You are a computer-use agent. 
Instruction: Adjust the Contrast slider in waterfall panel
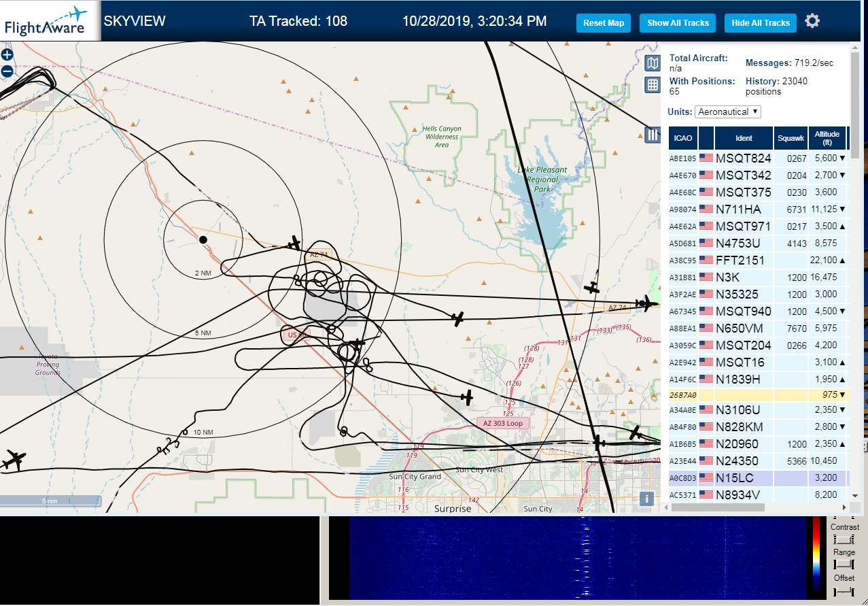point(844,539)
